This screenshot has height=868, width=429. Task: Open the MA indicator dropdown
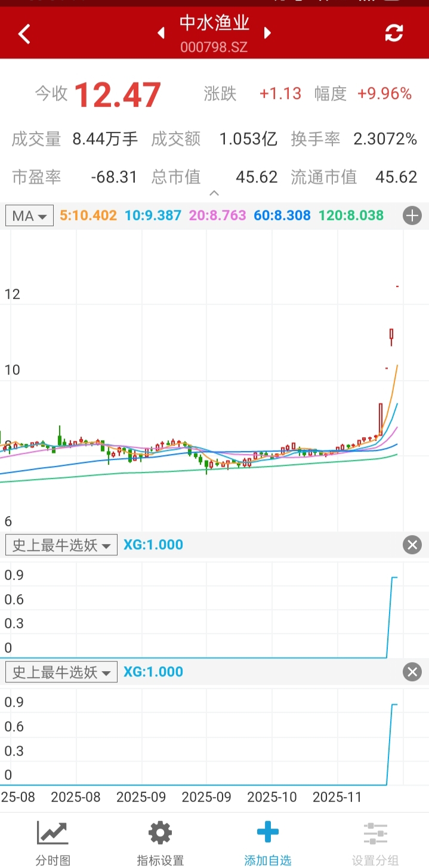[x=29, y=215]
